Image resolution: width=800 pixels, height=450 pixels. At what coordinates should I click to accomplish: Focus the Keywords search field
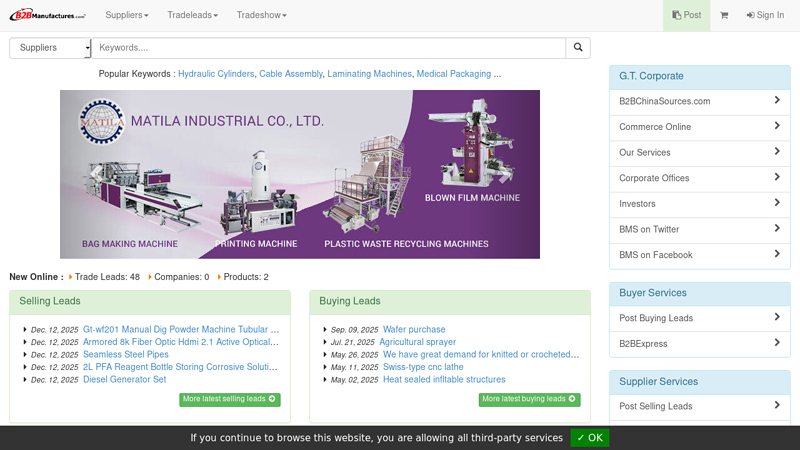tap(329, 48)
